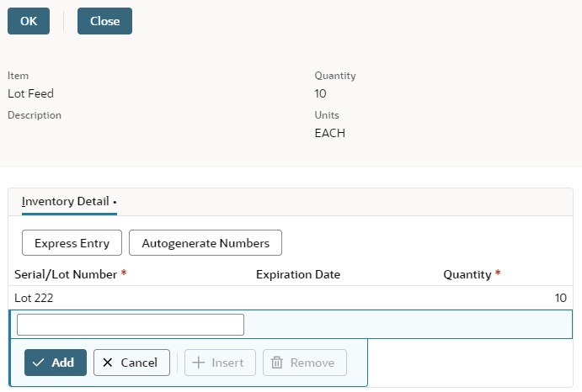Click the quantity 10 cell in Lot 222 row
Image resolution: width=582 pixels, height=392 pixels.
[x=559, y=298]
